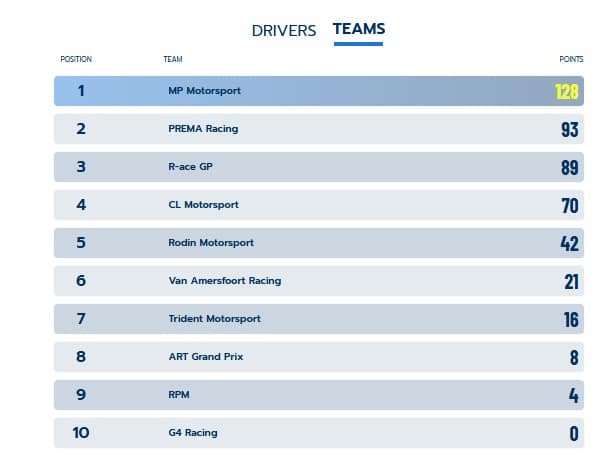
Task: Click ART Grand Prix's 8 points value
Action: [574, 358]
